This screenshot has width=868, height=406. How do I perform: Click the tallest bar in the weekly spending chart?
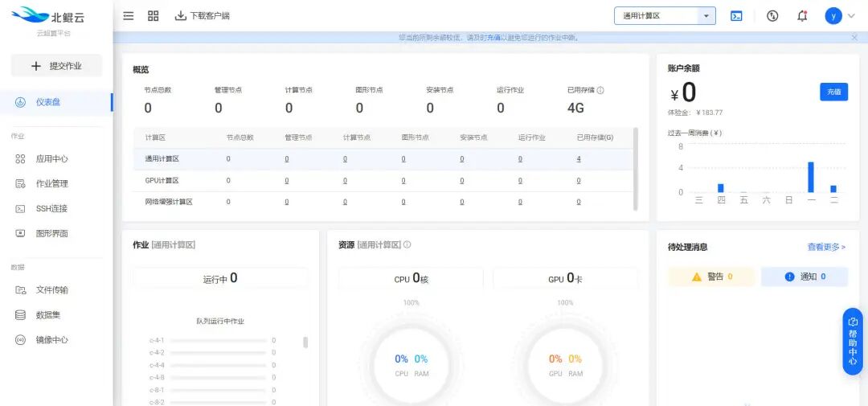[x=811, y=177]
